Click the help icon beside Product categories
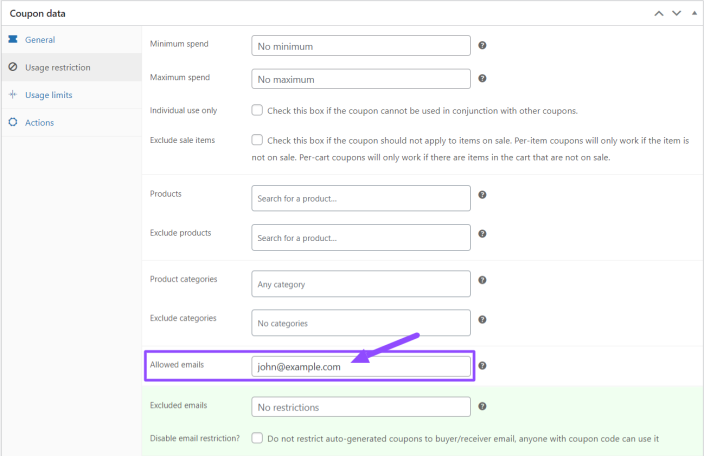 482,281
